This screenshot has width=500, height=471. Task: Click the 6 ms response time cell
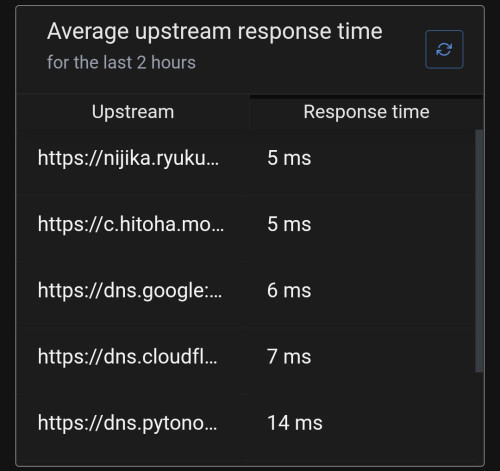[289, 291]
